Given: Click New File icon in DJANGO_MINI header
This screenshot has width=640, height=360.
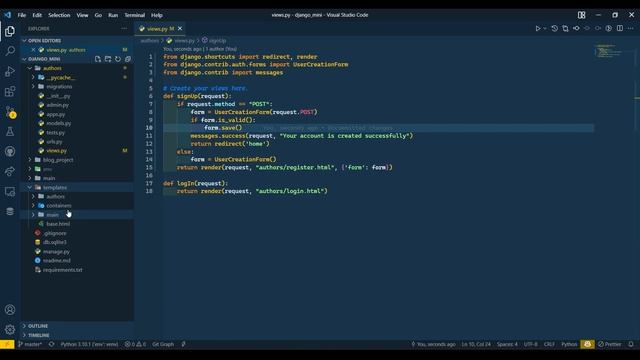Looking at the screenshot, I should (98, 59).
